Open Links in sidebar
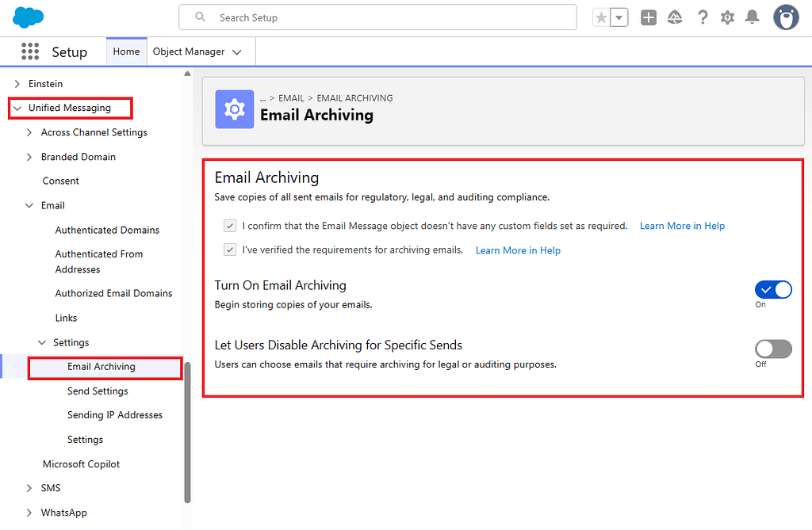 (67, 318)
